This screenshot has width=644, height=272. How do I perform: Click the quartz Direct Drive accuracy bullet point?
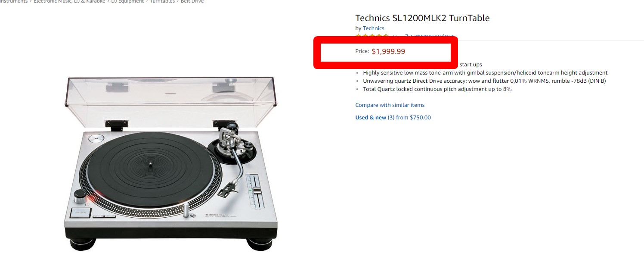[x=484, y=81]
